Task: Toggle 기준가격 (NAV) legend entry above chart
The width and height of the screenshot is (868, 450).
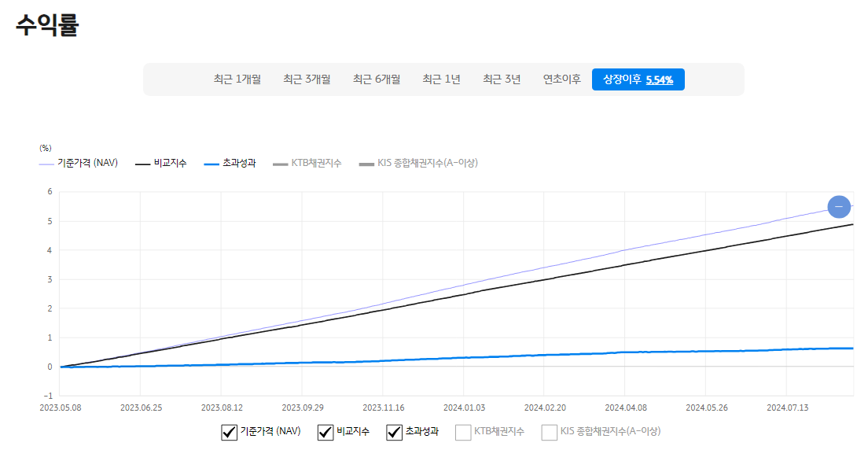Action: [78, 163]
